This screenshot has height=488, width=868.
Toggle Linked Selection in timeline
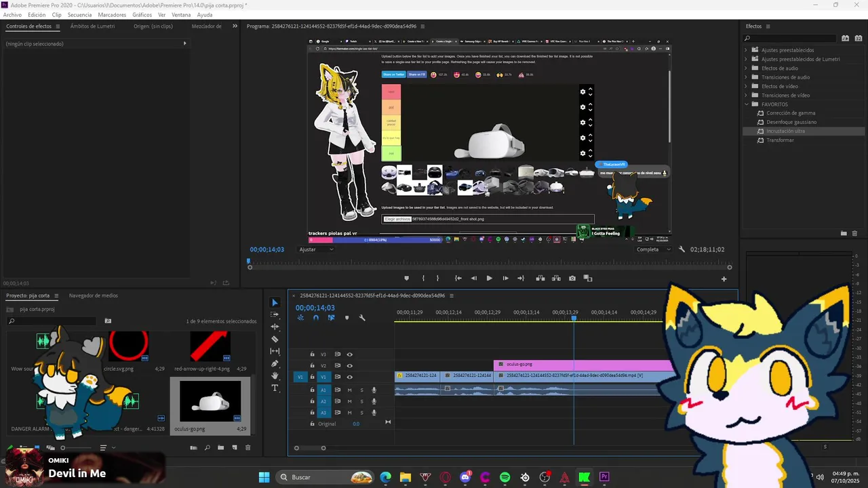tap(331, 317)
